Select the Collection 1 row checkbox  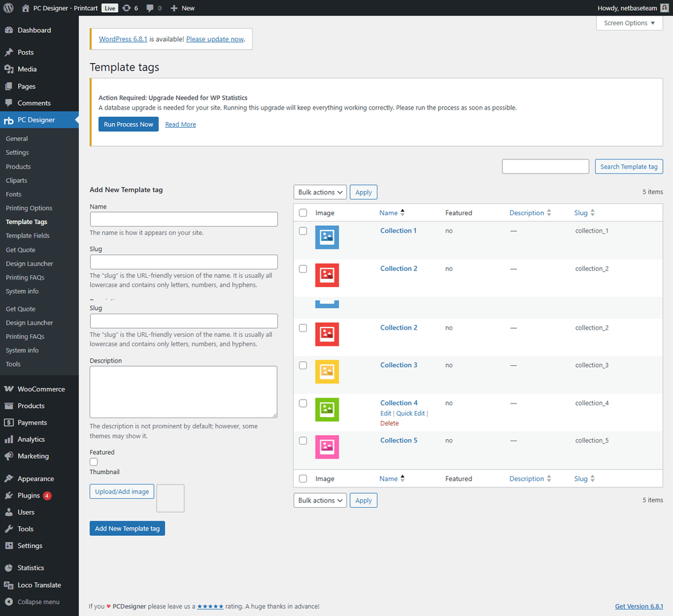pos(303,231)
